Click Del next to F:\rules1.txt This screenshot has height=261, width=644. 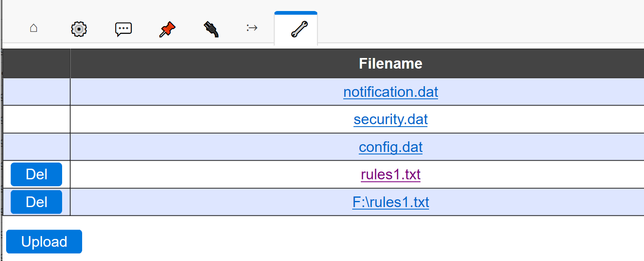36,202
